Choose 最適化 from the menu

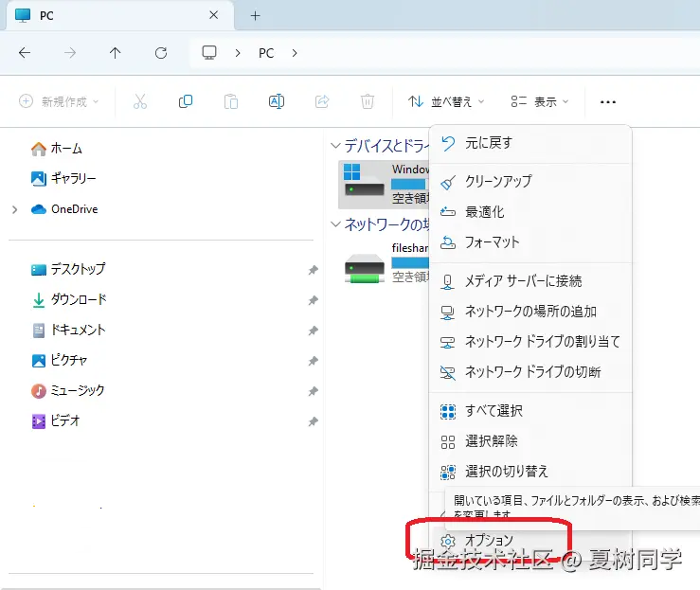point(530,211)
